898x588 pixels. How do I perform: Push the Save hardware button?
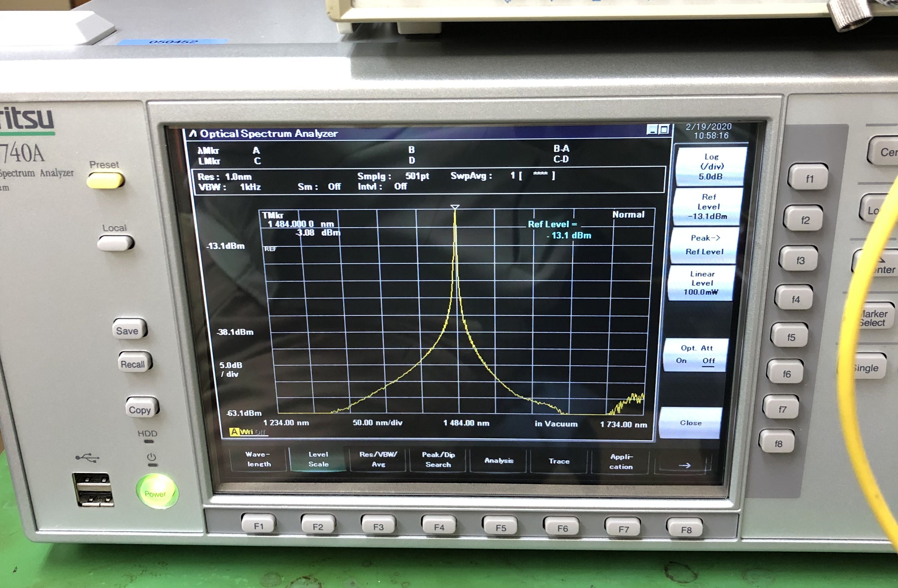tap(129, 329)
